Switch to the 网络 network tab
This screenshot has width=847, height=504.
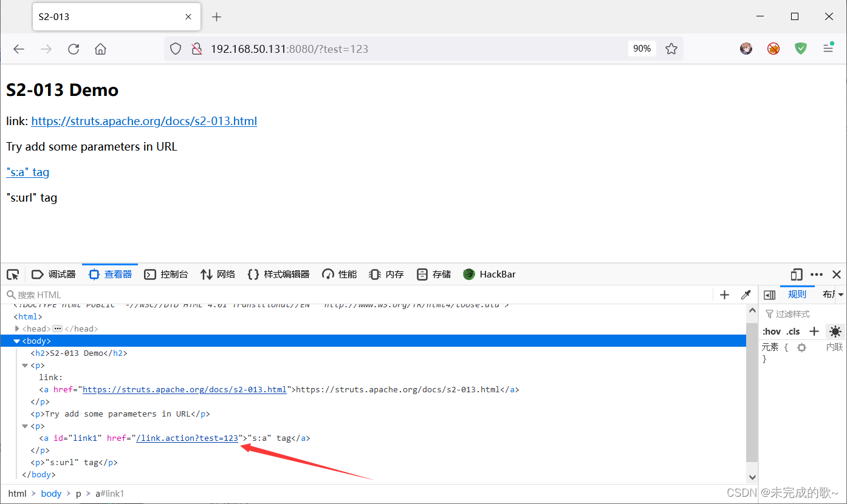click(x=218, y=274)
